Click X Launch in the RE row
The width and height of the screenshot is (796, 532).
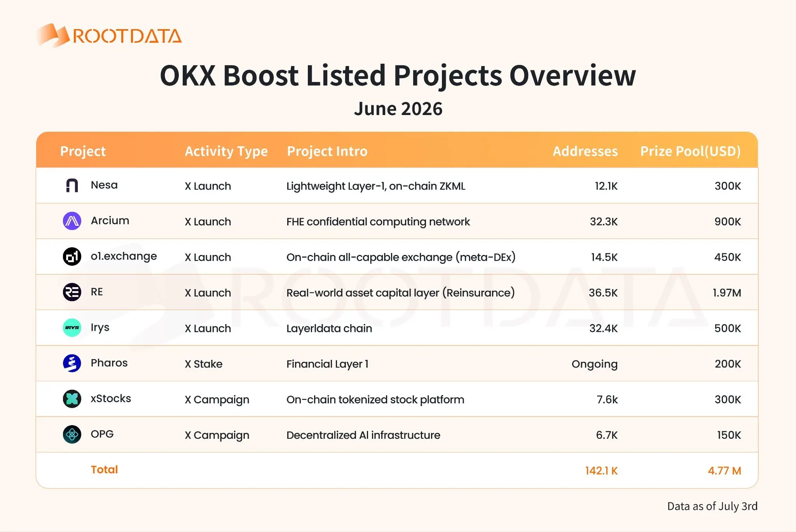tap(208, 293)
